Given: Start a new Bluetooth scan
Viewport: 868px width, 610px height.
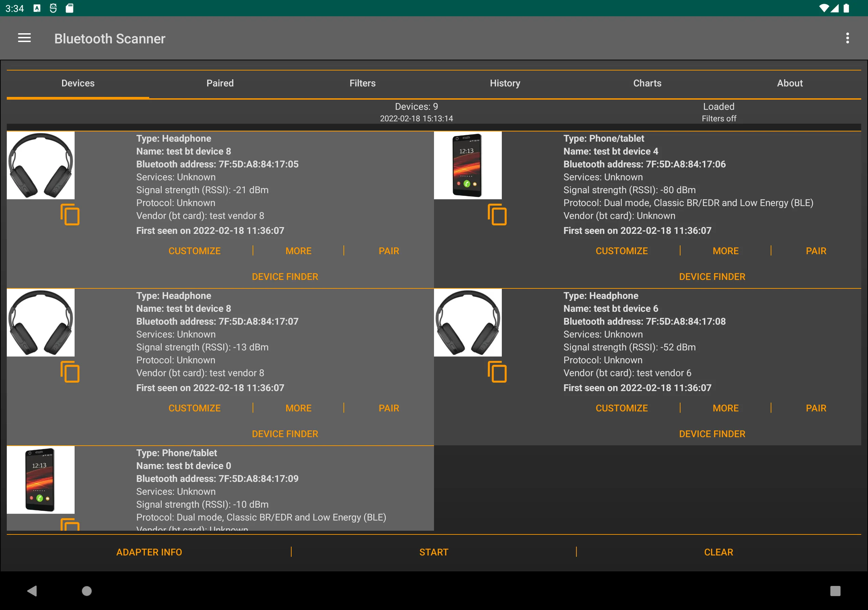Looking at the screenshot, I should [434, 552].
